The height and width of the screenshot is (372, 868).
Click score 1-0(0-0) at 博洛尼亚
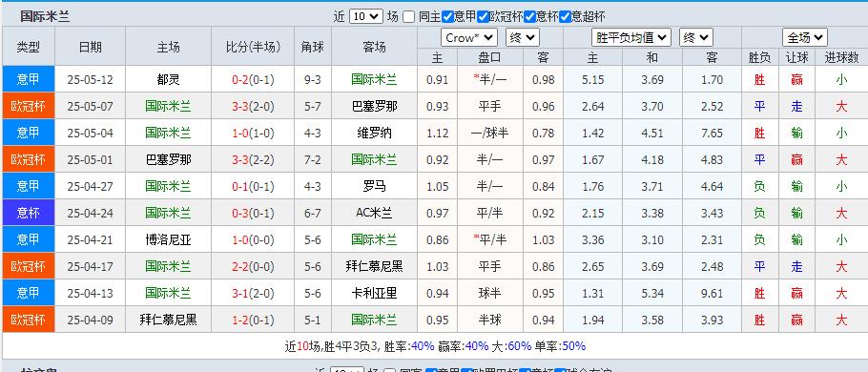coord(253,239)
